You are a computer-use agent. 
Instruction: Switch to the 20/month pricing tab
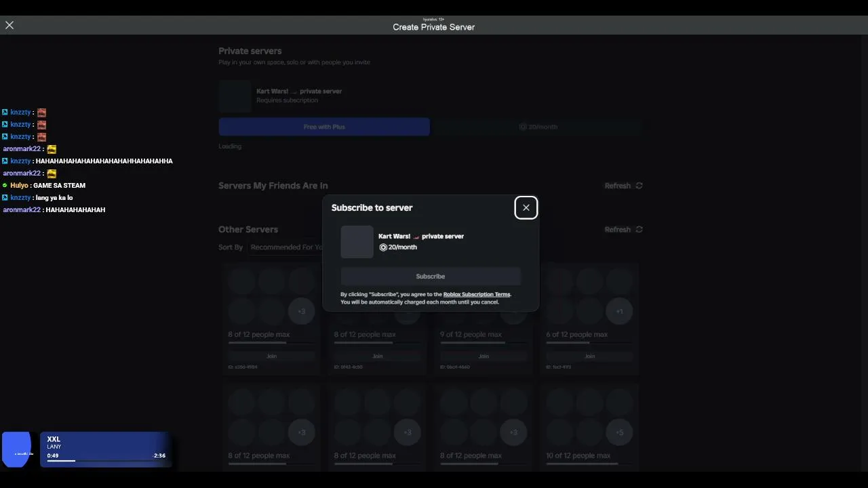538,127
